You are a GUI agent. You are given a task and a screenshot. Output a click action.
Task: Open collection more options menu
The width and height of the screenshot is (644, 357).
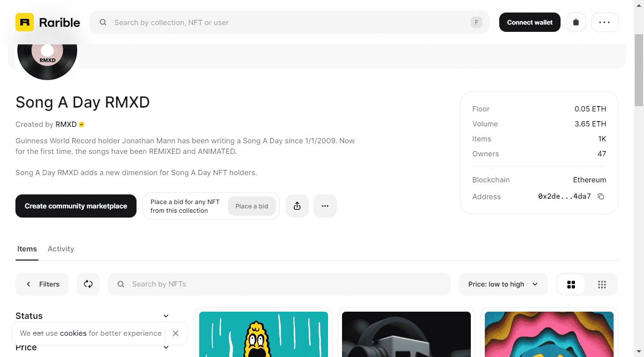325,206
